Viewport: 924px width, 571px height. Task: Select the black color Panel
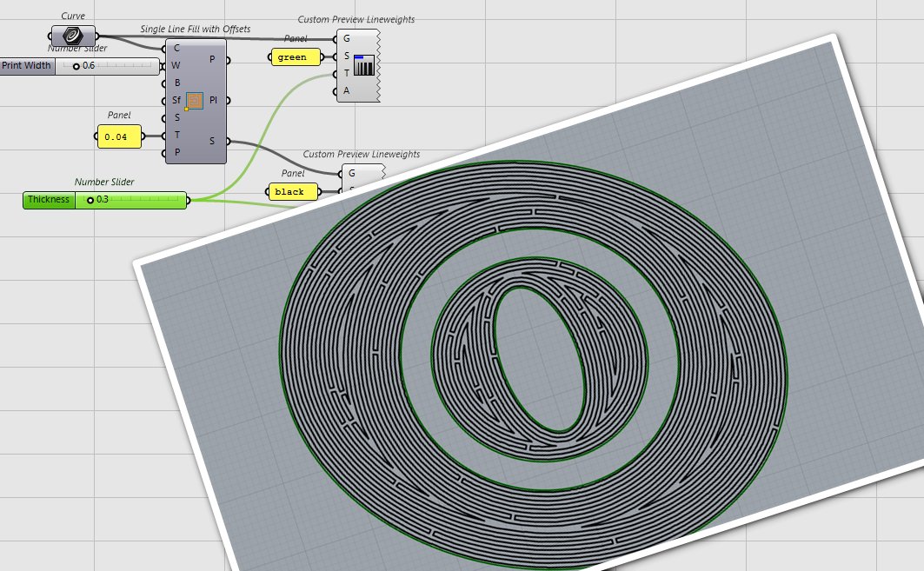coord(292,191)
